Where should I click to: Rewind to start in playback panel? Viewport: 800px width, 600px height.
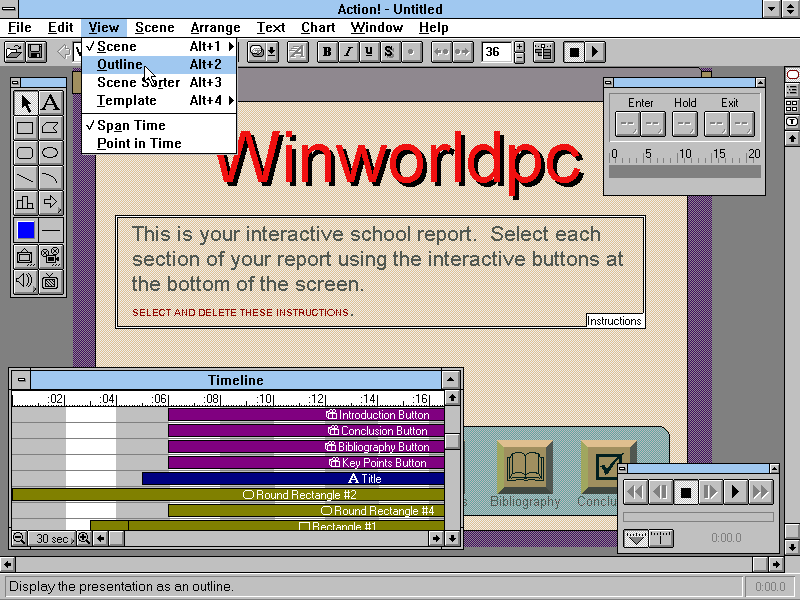tap(636, 492)
